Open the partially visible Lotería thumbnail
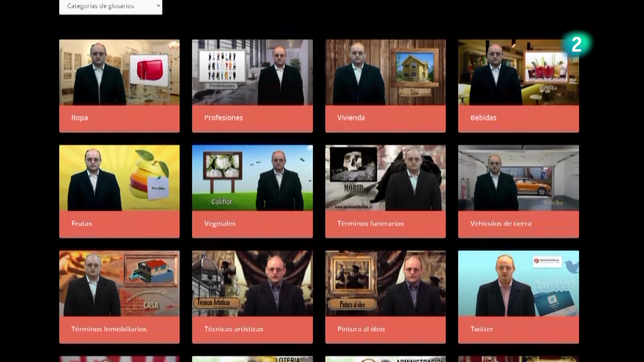The height and width of the screenshot is (362, 644). [252, 359]
